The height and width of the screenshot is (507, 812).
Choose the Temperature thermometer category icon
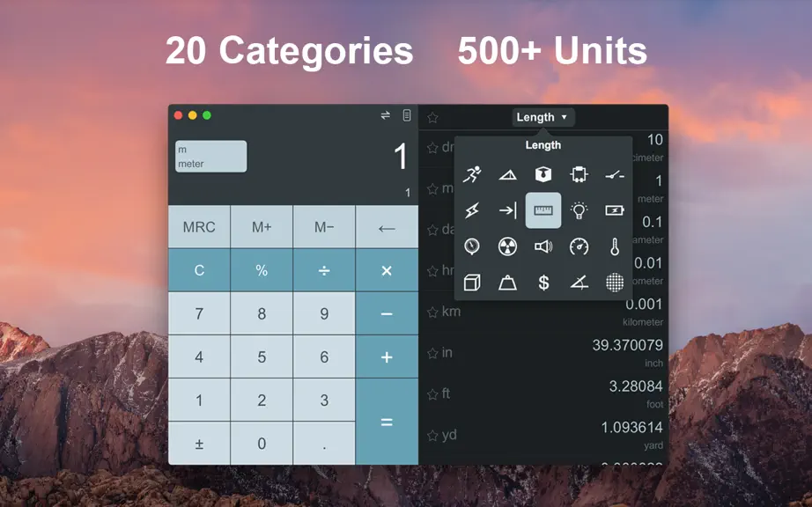[x=614, y=246]
